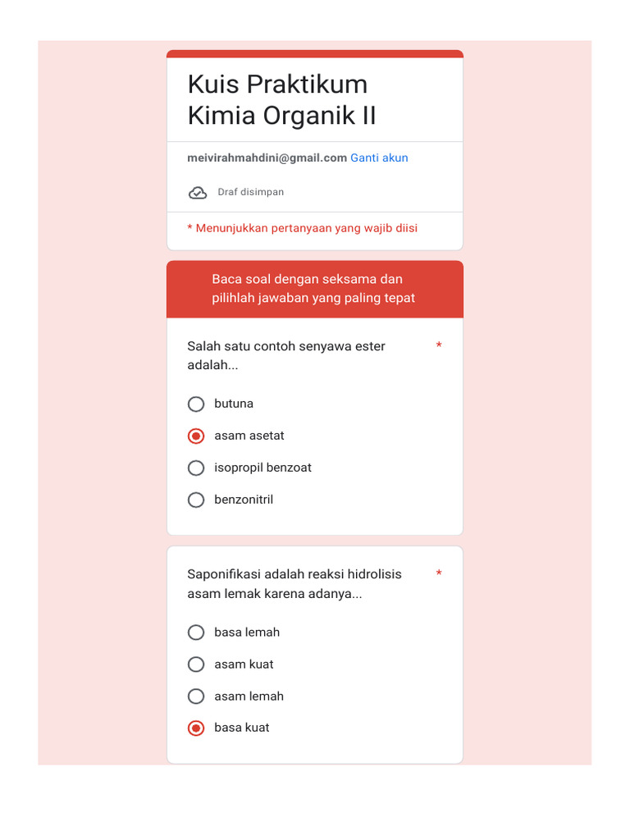630x840 pixels.
Task: Pick the 'benzonitril' radio option
Action: pos(196,500)
